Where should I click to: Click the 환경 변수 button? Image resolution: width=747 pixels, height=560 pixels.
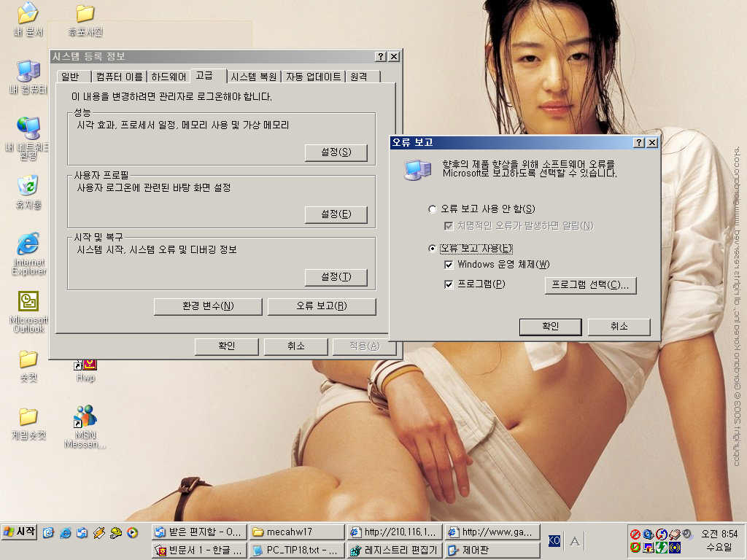(208, 306)
